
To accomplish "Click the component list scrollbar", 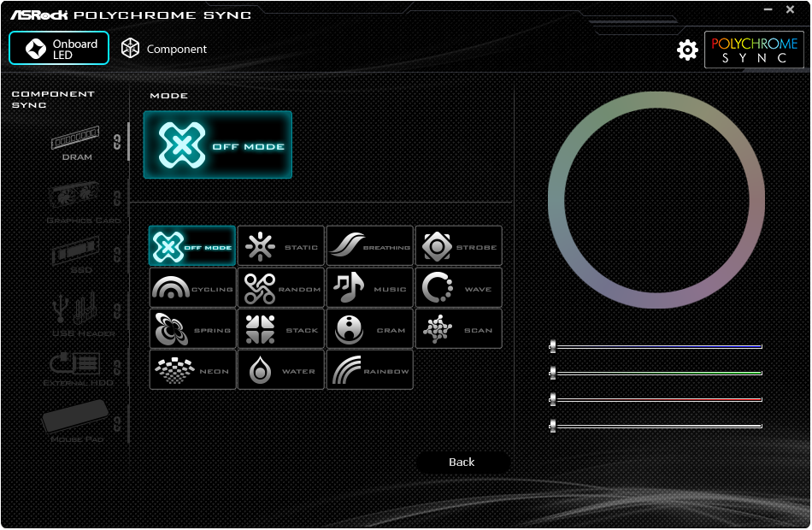I will tap(128, 141).
